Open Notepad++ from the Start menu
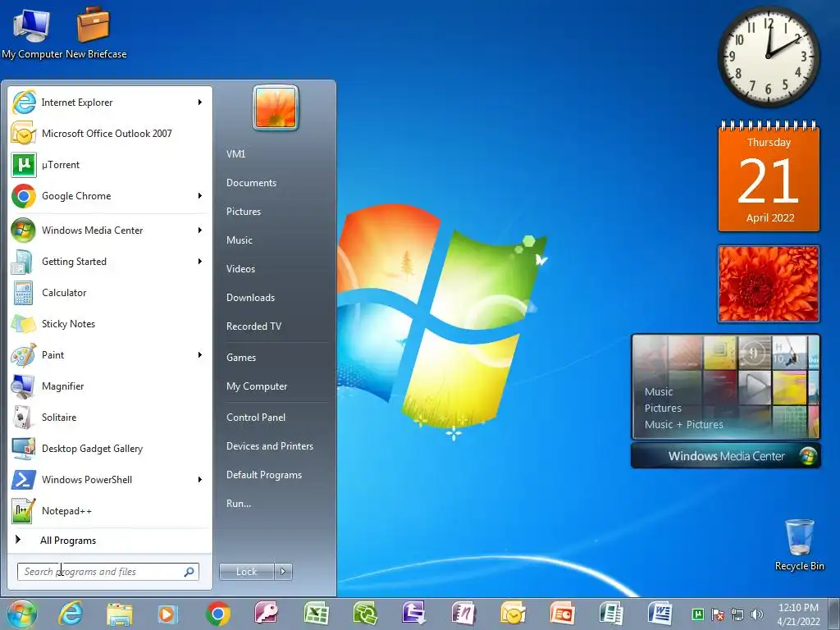840x630 pixels. pos(110,510)
